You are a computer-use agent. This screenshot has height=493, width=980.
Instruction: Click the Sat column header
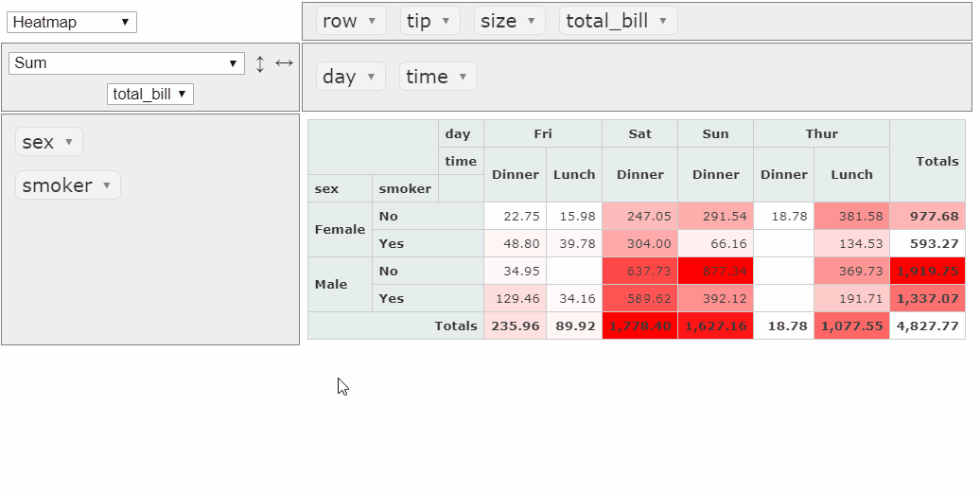(639, 133)
